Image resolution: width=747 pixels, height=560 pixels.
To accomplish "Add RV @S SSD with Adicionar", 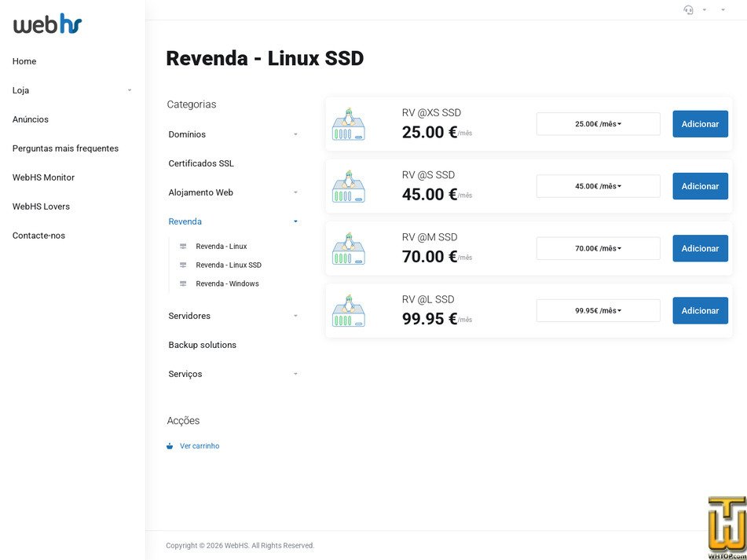I will click(701, 186).
